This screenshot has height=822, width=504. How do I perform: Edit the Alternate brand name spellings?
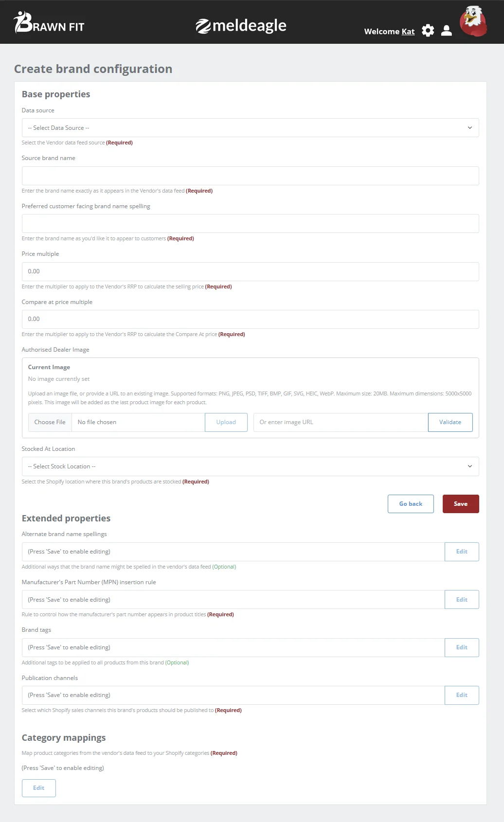[x=461, y=552]
